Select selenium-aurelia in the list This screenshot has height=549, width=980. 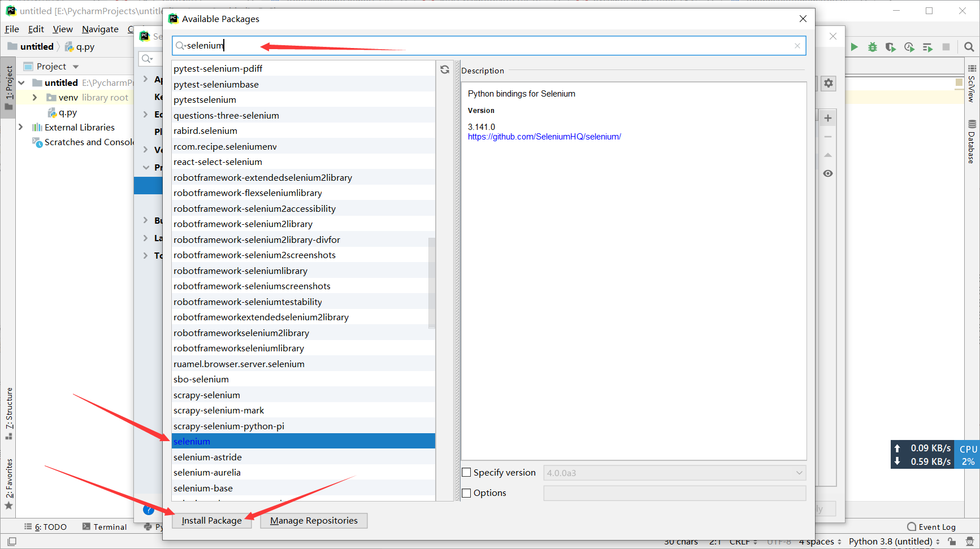click(303, 472)
